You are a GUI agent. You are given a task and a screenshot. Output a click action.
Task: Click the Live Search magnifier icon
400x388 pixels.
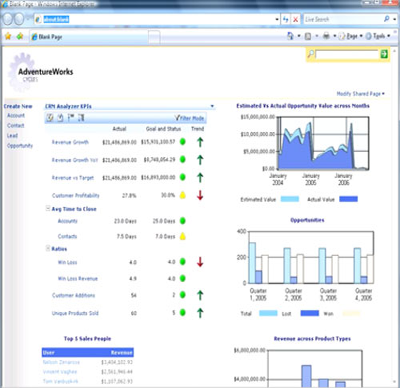pyautogui.click(x=387, y=19)
